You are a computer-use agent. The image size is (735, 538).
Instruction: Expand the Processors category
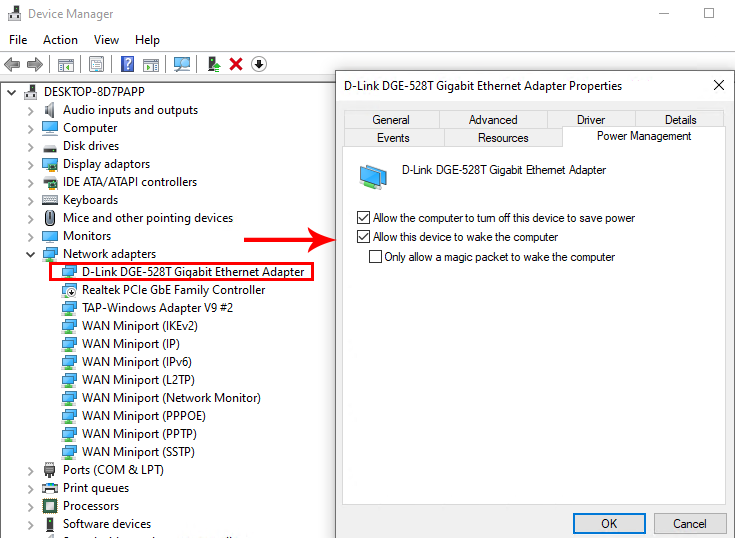pos(31,507)
